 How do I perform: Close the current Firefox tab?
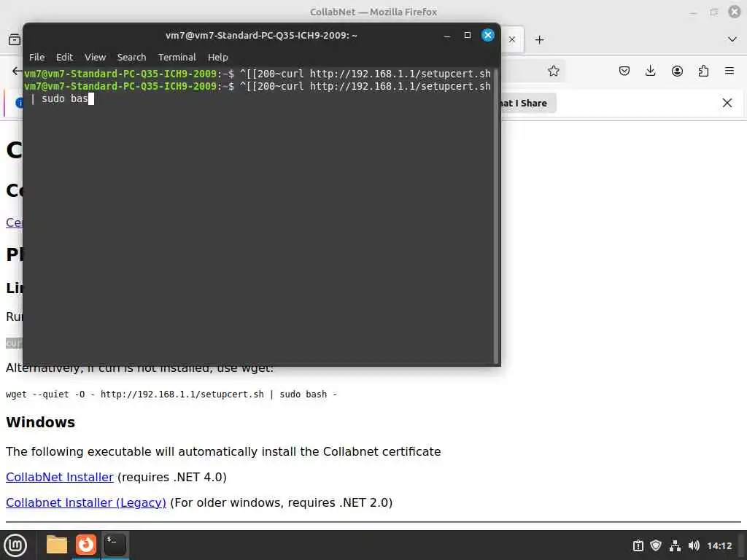tap(512, 40)
